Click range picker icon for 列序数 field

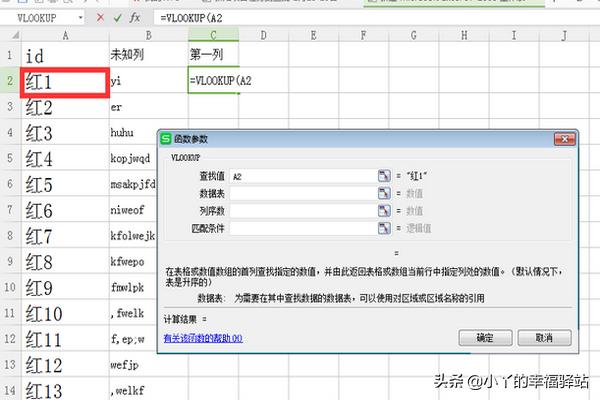(383, 211)
